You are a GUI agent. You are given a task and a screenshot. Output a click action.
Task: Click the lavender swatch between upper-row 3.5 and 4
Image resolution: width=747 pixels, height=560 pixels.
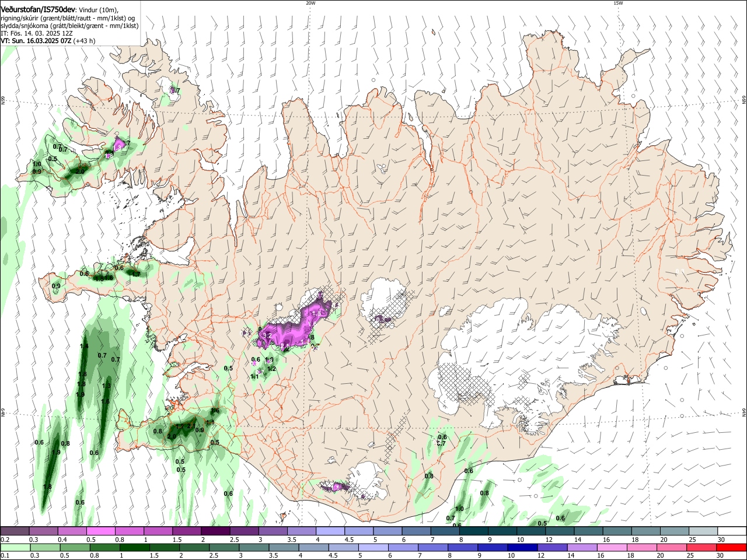(x=302, y=531)
